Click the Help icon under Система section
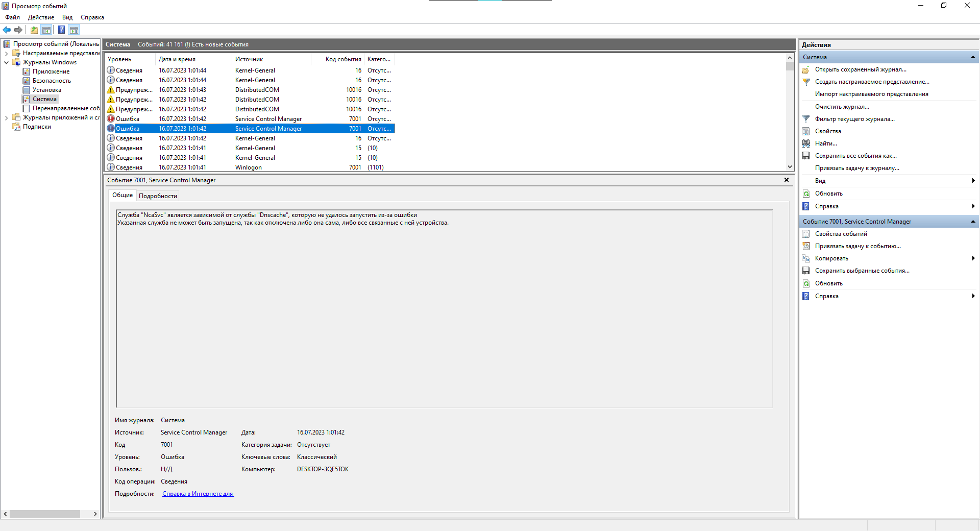The image size is (980, 531). pos(806,206)
